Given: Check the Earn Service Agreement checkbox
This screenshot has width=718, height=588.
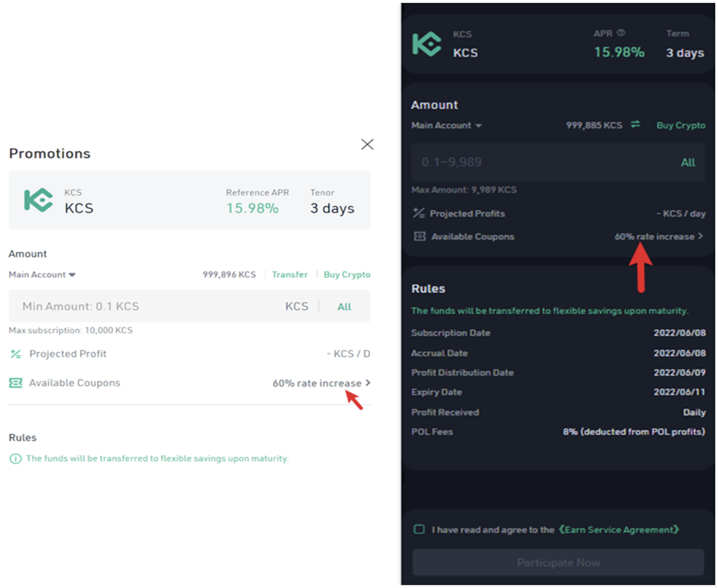Looking at the screenshot, I should (x=419, y=529).
